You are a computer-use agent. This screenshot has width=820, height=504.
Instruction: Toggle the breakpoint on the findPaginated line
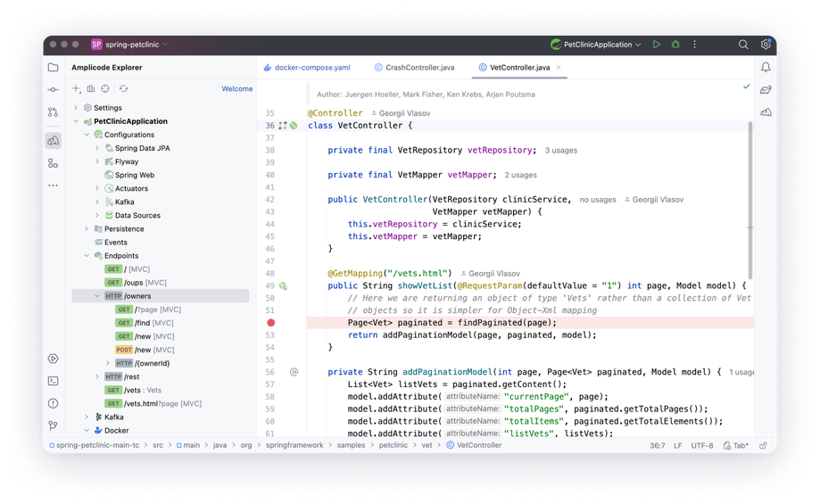(271, 323)
